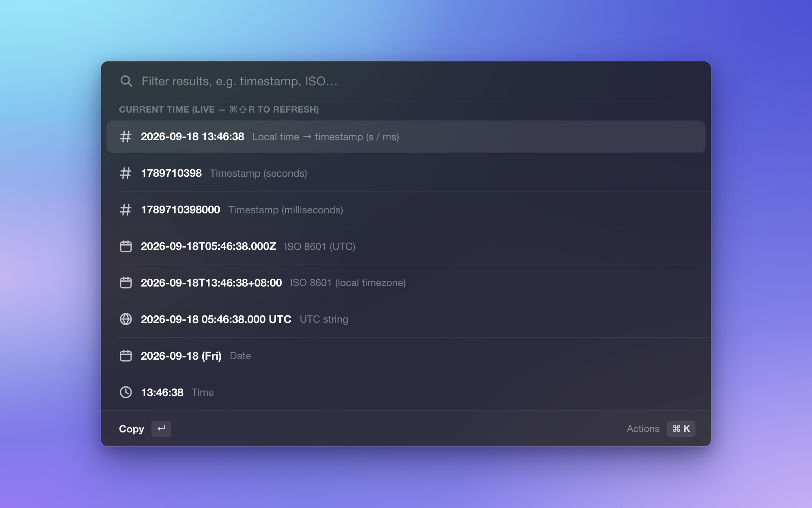Viewport: 812px width, 508px height.
Task: Click hash icon beside Timestamp (milliseconds)
Action: [125, 210]
